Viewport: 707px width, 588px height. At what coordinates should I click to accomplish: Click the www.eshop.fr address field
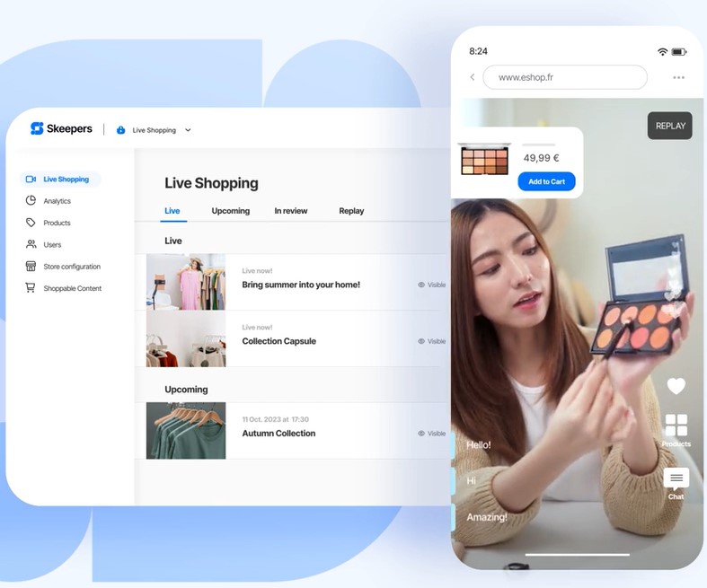[x=564, y=77]
